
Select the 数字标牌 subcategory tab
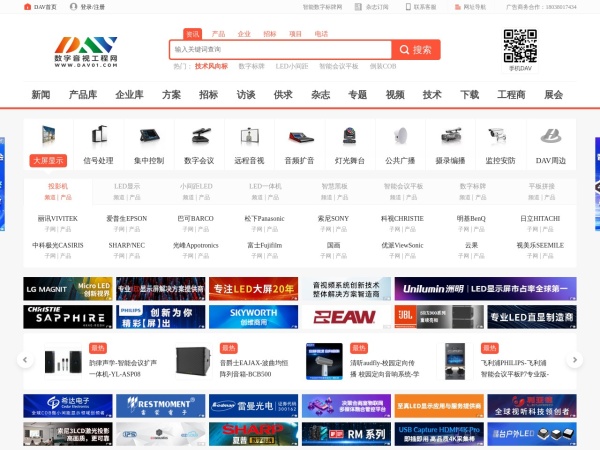pyautogui.click(x=473, y=186)
